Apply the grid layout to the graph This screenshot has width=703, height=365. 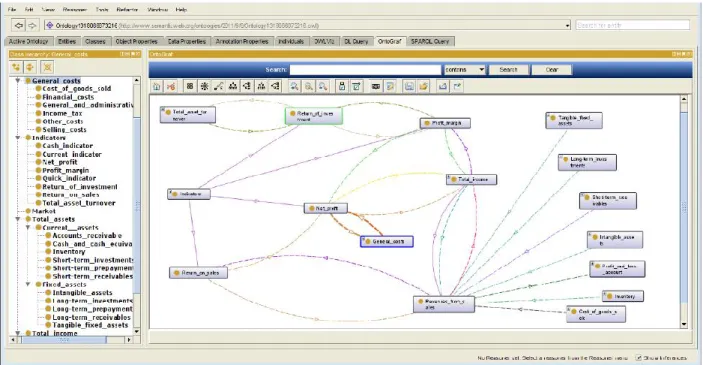190,86
